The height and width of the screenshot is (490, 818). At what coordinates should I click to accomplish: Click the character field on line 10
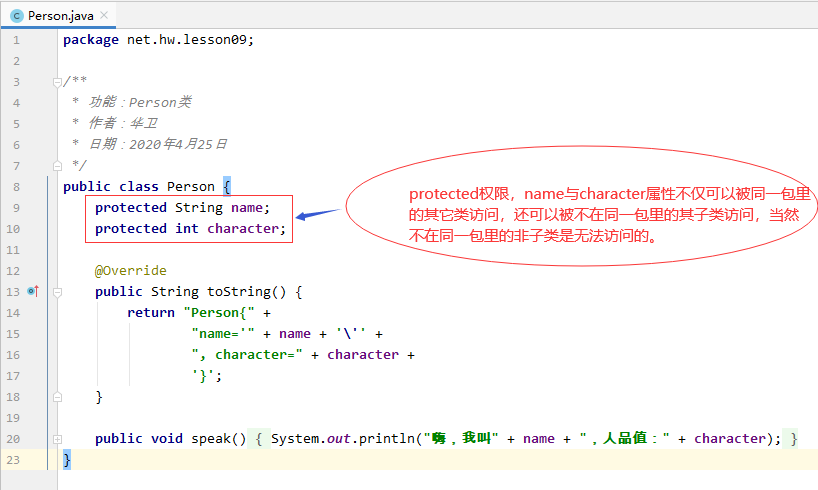tap(243, 229)
